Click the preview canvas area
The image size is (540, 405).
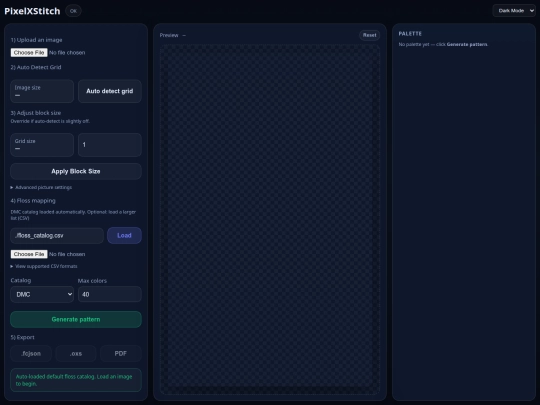click(270, 219)
